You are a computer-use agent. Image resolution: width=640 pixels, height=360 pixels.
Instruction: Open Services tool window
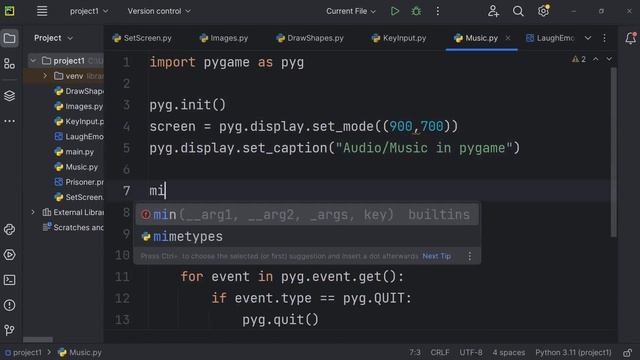[x=9, y=255]
